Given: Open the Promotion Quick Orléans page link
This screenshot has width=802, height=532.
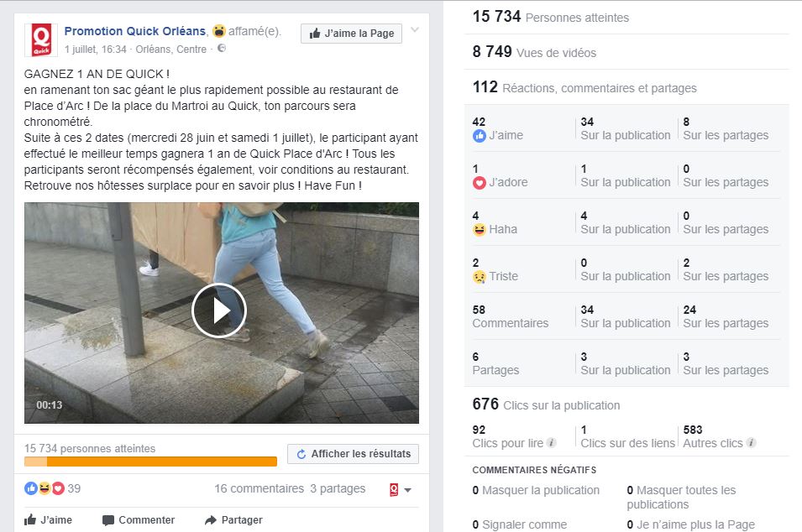Looking at the screenshot, I should point(135,31).
